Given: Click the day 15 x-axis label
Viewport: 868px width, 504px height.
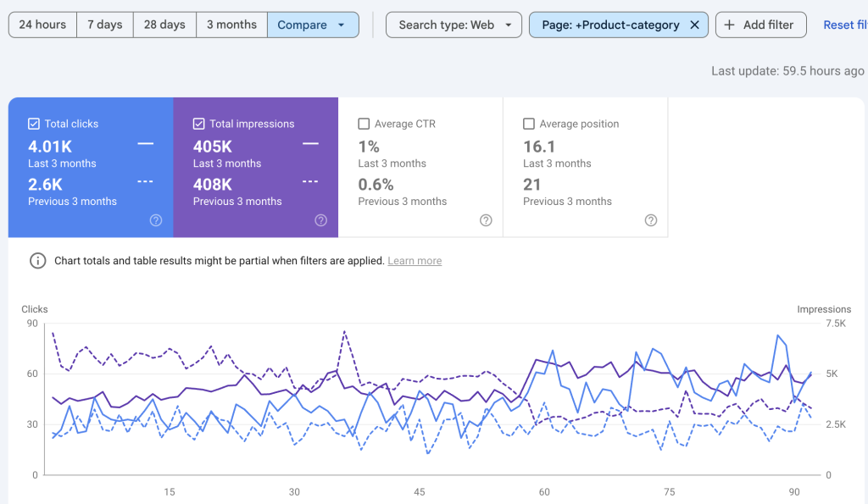Looking at the screenshot, I should click(170, 492).
